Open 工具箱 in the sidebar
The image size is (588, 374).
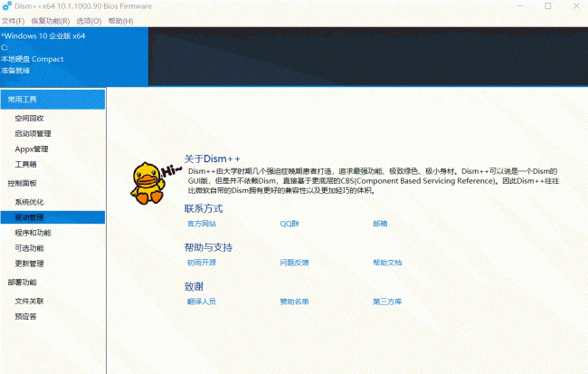click(25, 165)
